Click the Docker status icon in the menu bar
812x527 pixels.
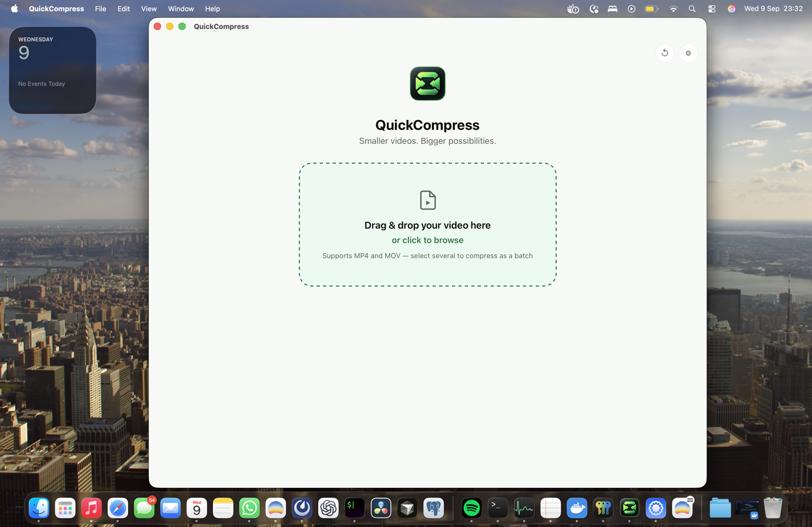click(573, 9)
